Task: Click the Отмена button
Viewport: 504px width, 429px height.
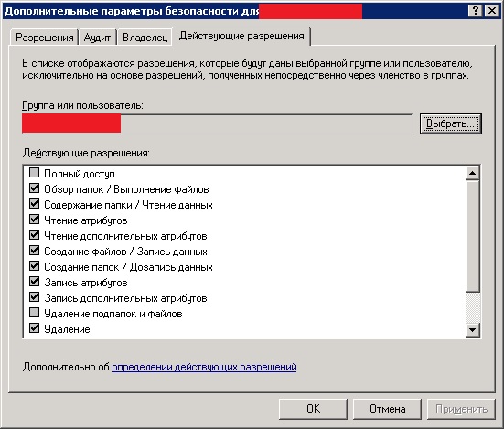Action: click(387, 409)
